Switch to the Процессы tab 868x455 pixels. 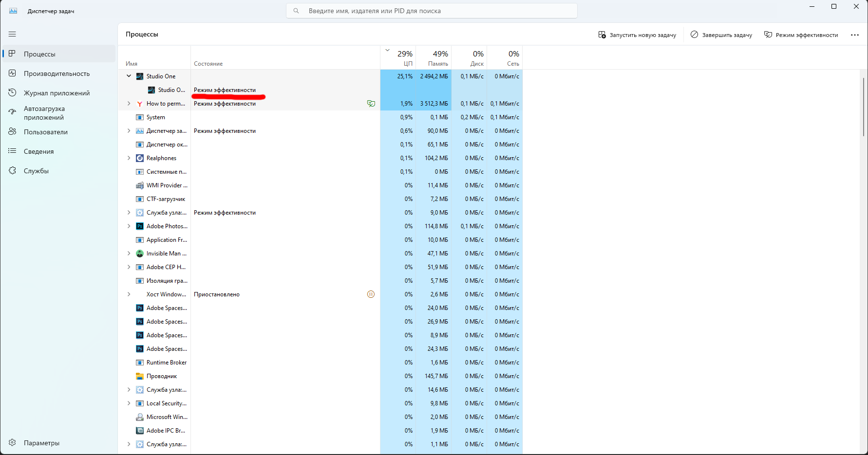coord(59,54)
